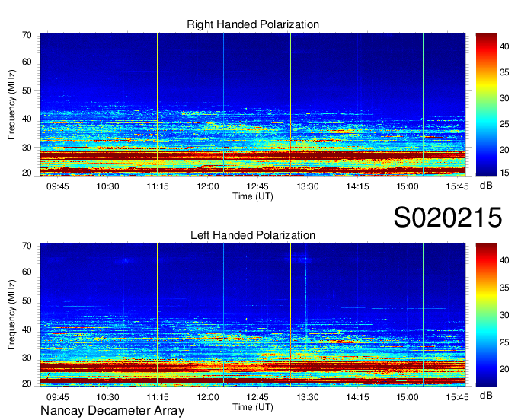Click the '40' label on Left Handed colorbar

click(504, 260)
